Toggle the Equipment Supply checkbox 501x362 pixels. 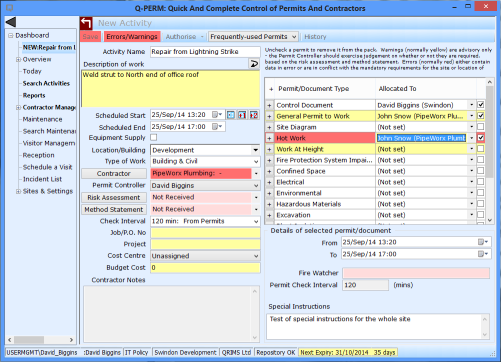click(154, 137)
